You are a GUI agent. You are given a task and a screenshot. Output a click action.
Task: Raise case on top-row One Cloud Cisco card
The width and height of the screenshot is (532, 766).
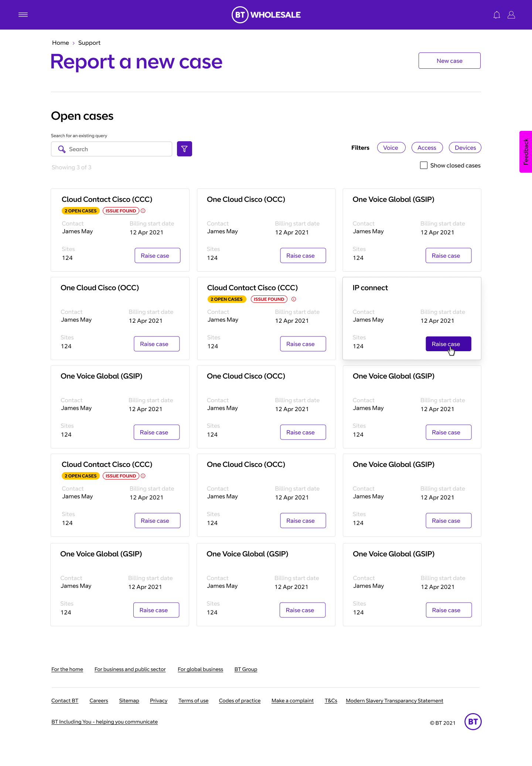tap(303, 255)
